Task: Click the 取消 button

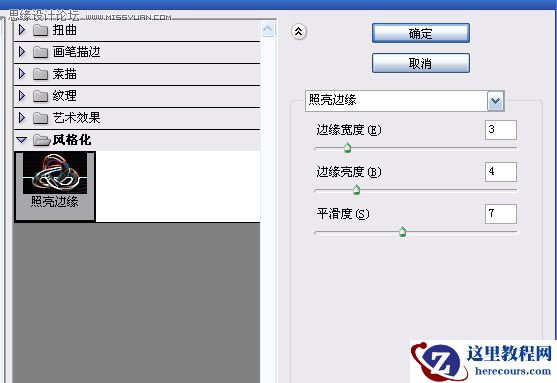Action: coord(421,63)
